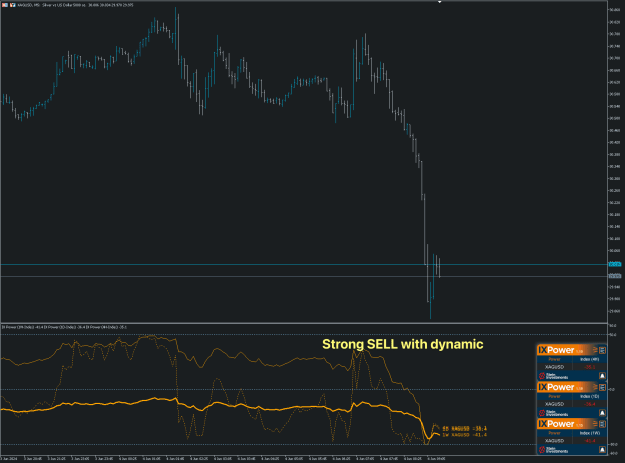Viewport: 625px width, 463px height.
Task: Click the 'Strong SELL with dynamic' text label
Action: [403, 344]
